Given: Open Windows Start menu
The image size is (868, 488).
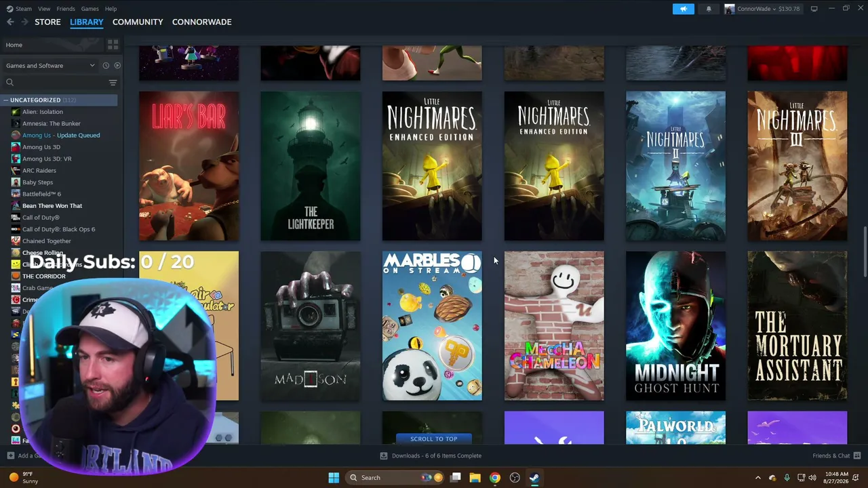Looking at the screenshot, I should point(334,478).
